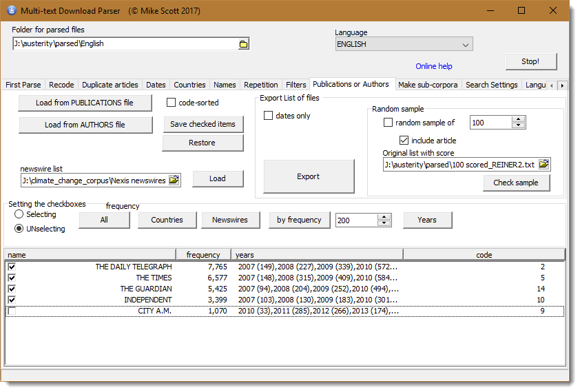Click the Export button
Viewport: 580px width, 392px height.
click(x=309, y=176)
